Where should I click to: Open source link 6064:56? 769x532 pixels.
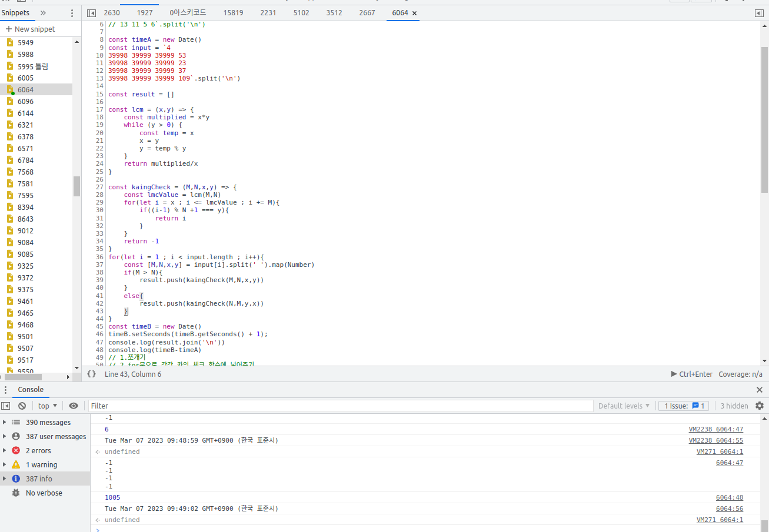730,508
